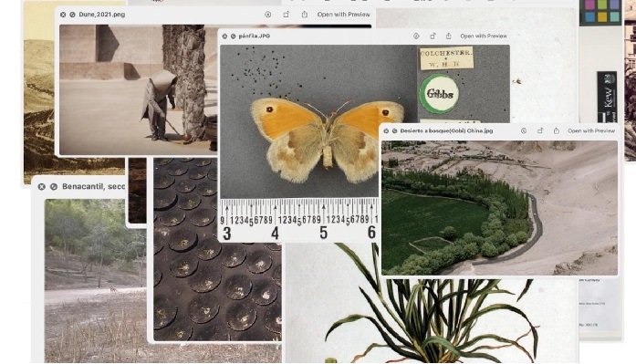Image resolution: width=636 pixels, height=364 pixels.
Task: Rotate the butterfly JPG image
Action: [433, 36]
